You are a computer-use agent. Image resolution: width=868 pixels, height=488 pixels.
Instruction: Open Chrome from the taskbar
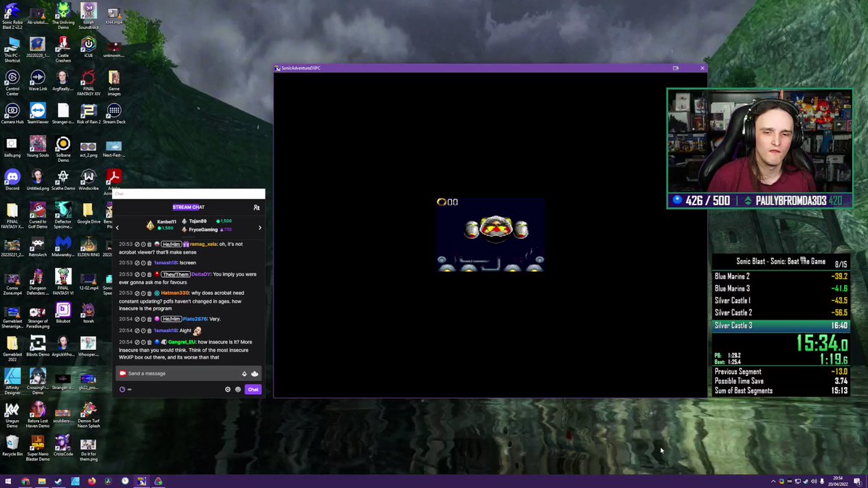point(25,481)
